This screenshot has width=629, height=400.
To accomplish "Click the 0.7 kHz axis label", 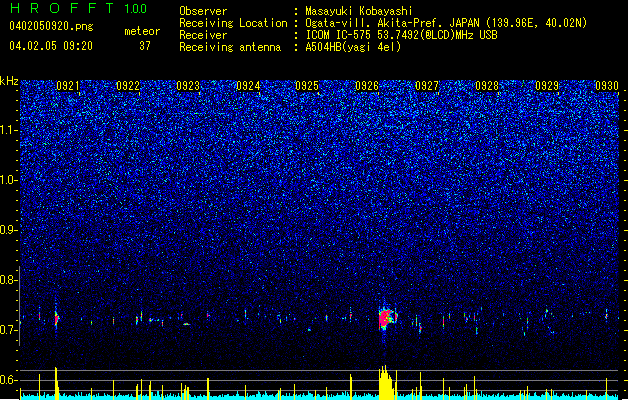I will pyautogui.click(x=8, y=330).
